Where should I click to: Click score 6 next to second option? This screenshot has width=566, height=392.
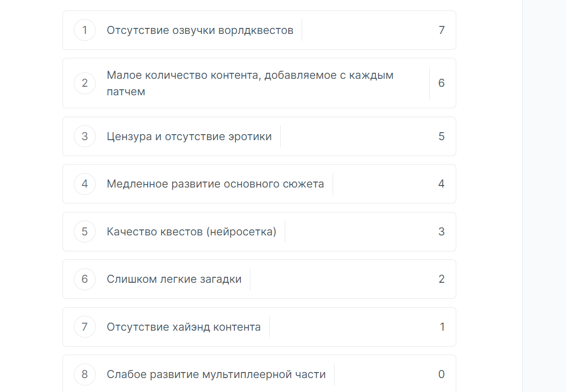point(441,83)
